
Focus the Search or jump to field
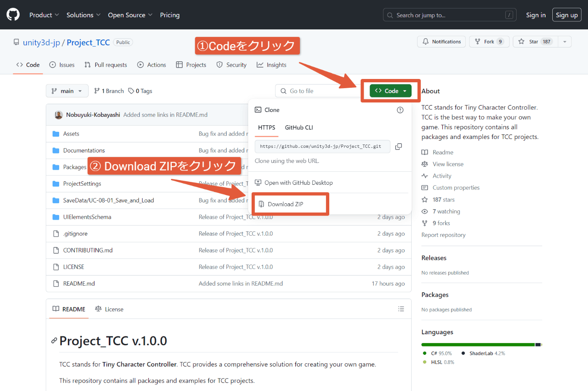[x=450, y=15]
